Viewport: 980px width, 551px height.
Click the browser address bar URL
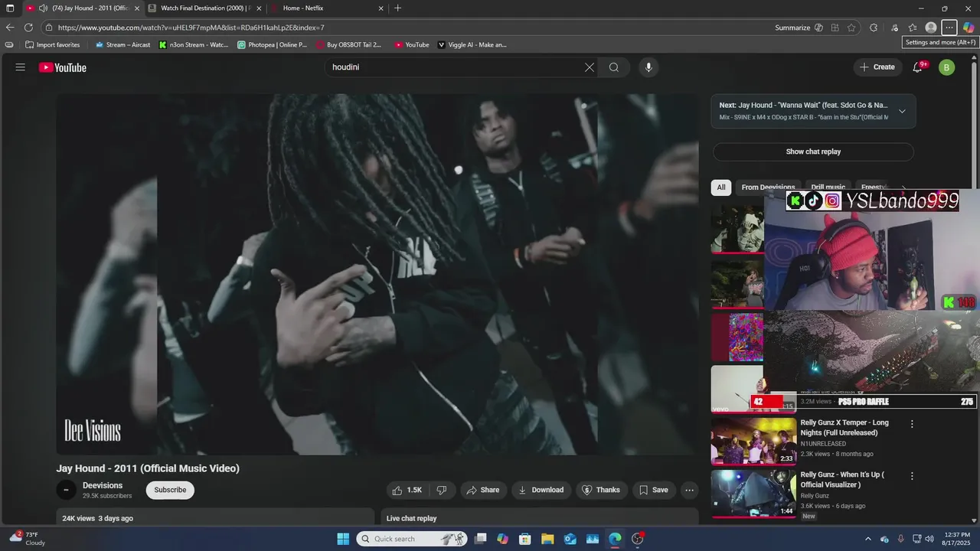(191, 28)
